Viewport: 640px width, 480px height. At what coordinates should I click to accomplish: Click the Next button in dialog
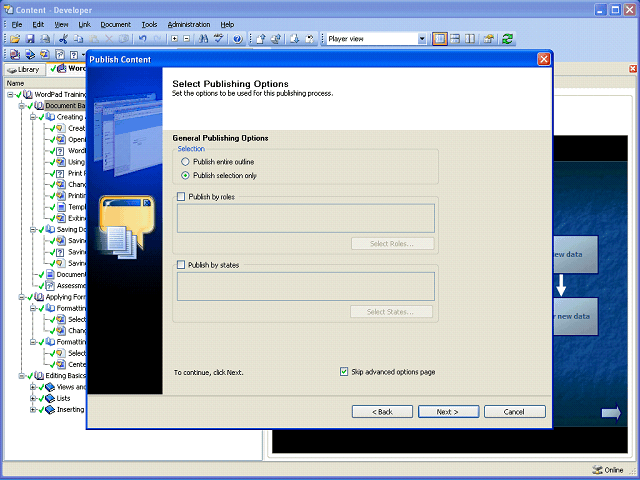448,412
